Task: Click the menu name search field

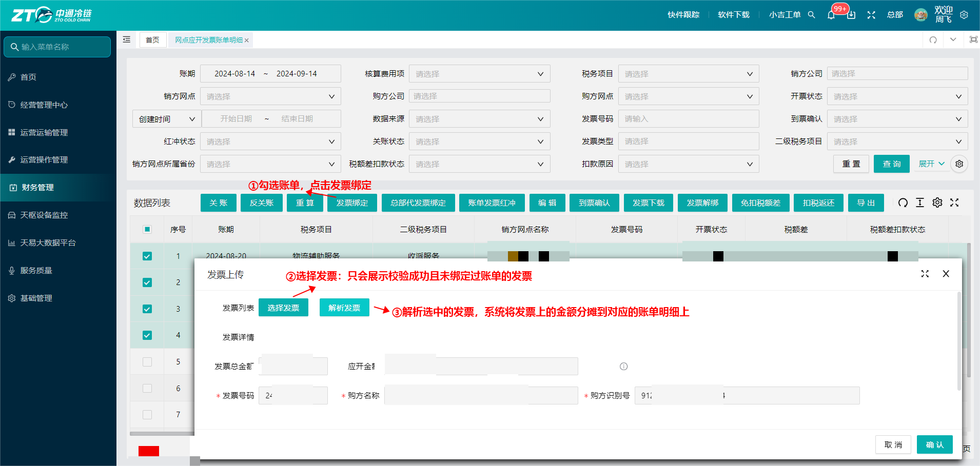Action: point(57,47)
